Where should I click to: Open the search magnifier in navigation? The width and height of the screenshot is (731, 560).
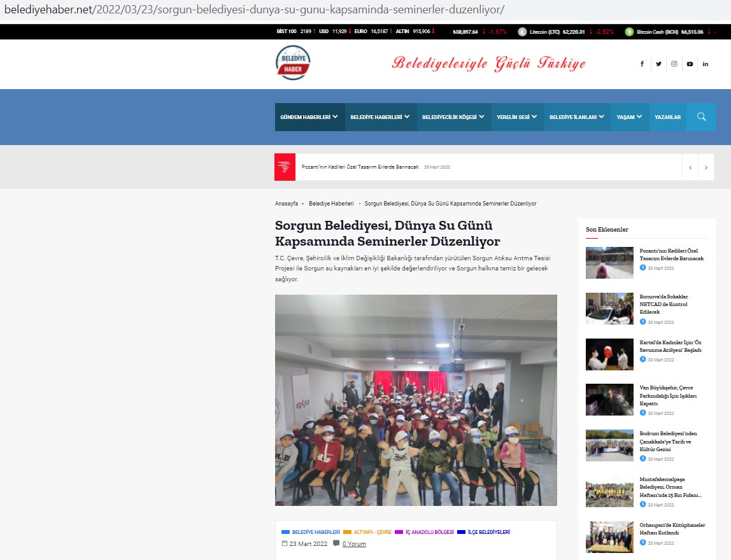(x=701, y=117)
